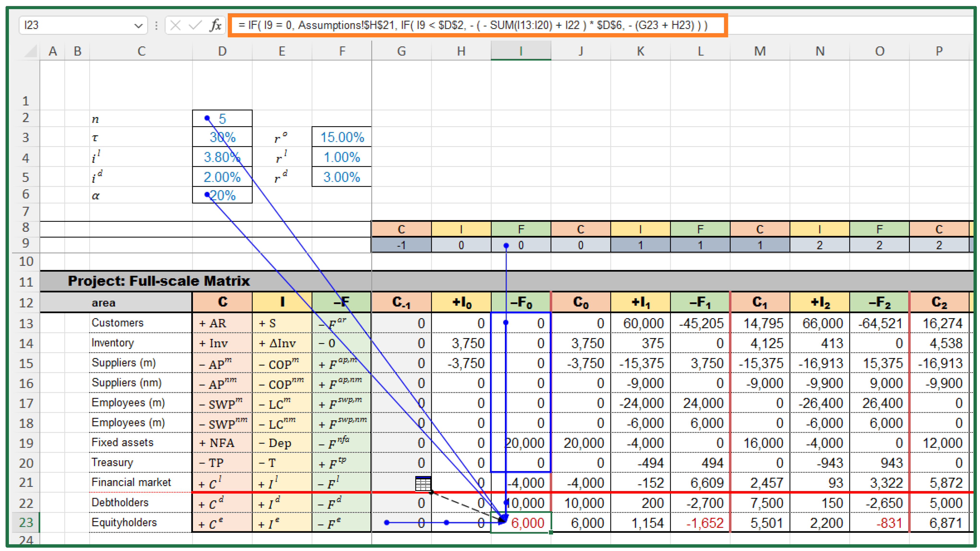The width and height of the screenshot is (980, 551).
Task: Click the cell showing 5,501
Action: [x=760, y=522]
